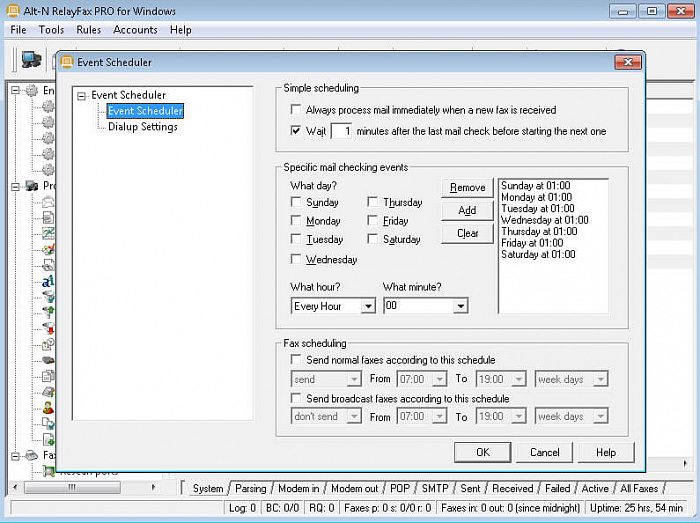Click the Cancel button

coord(544,452)
